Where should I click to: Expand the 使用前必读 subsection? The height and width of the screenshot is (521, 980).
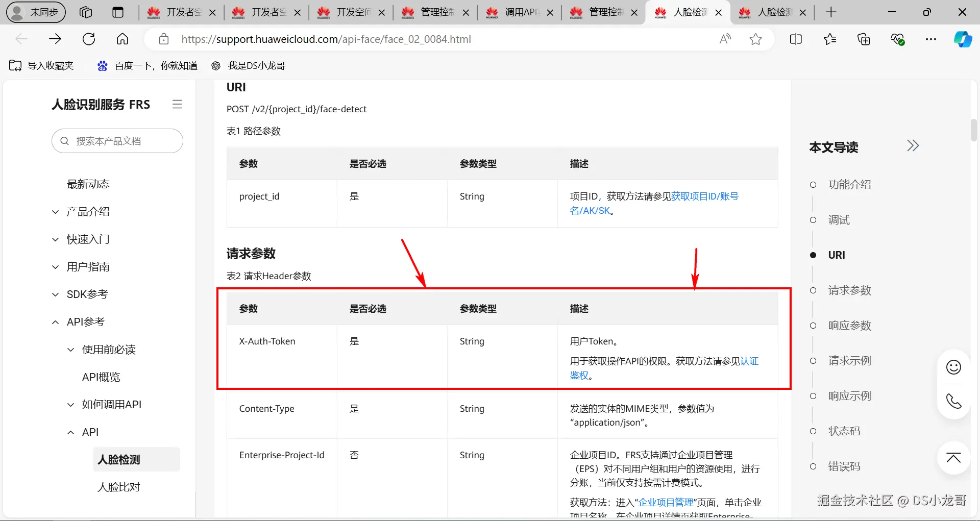[101, 350]
